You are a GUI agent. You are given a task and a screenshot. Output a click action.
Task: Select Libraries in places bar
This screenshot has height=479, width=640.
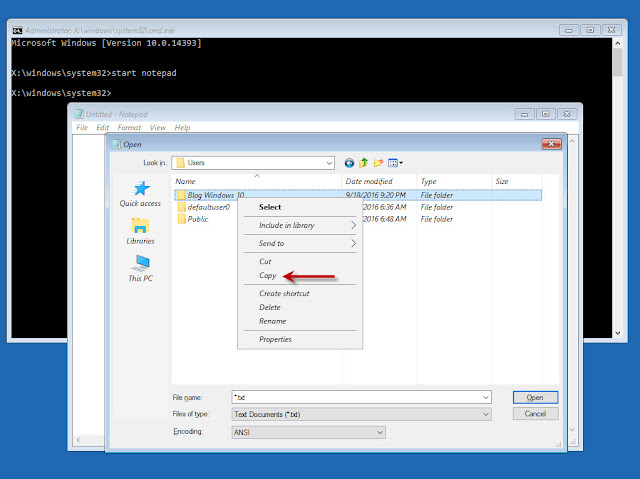click(140, 231)
